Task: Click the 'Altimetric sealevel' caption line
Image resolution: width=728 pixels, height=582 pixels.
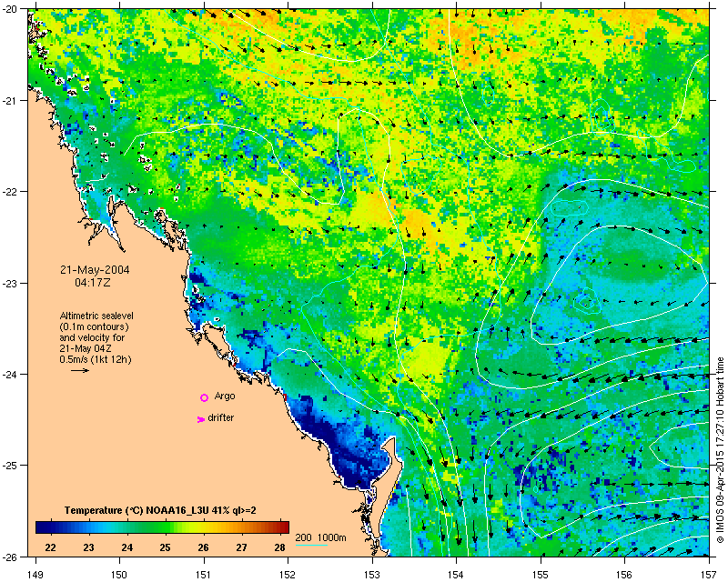Action: [x=96, y=316]
